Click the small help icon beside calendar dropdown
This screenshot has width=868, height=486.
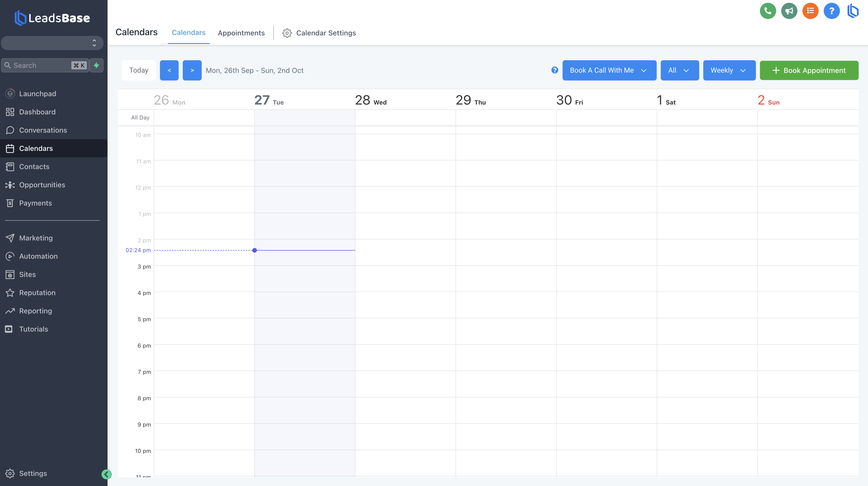coord(555,70)
